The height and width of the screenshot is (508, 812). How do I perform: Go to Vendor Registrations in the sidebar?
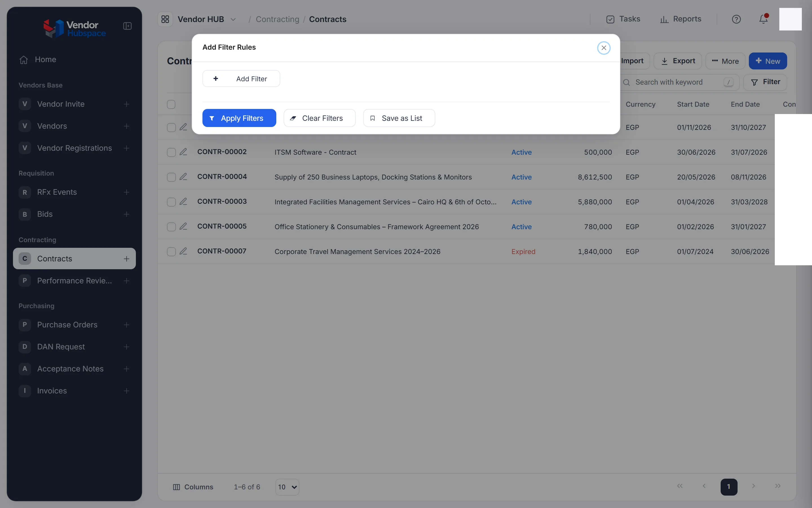coord(74,148)
